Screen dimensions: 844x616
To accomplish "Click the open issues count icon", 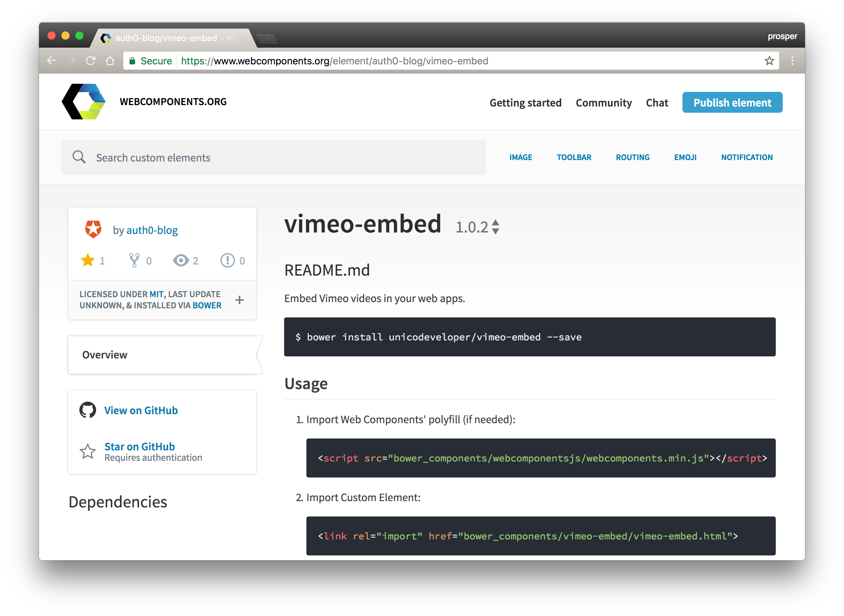I will [x=227, y=260].
